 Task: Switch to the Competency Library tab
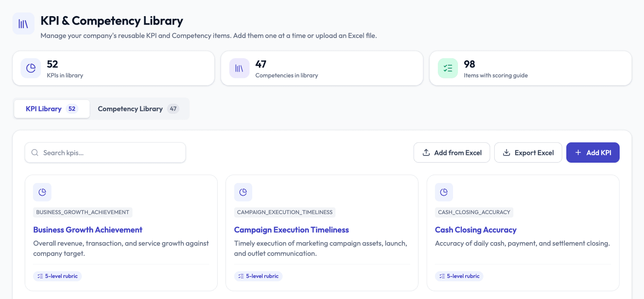[x=139, y=109]
